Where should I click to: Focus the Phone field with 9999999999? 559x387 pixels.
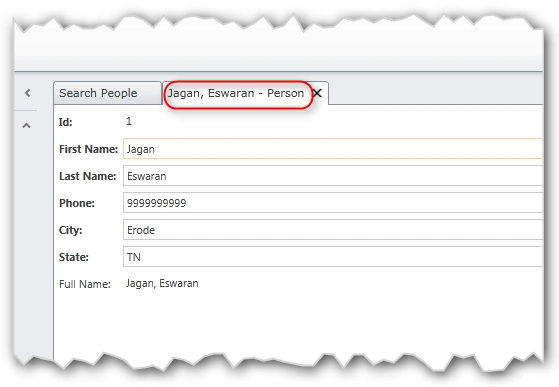[333, 203]
